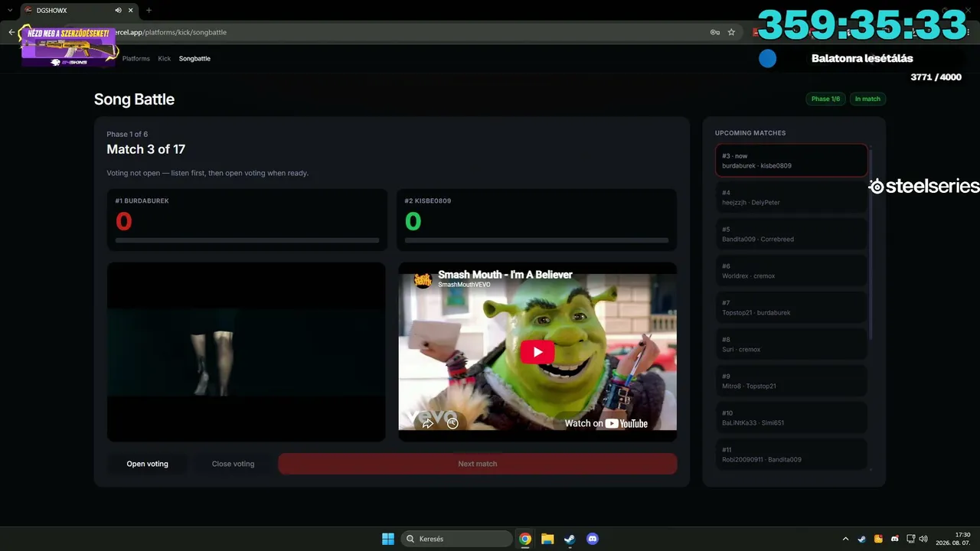This screenshot has width=980, height=551.
Task: Open Kick breadcrumb link
Action: (x=165, y=58)
